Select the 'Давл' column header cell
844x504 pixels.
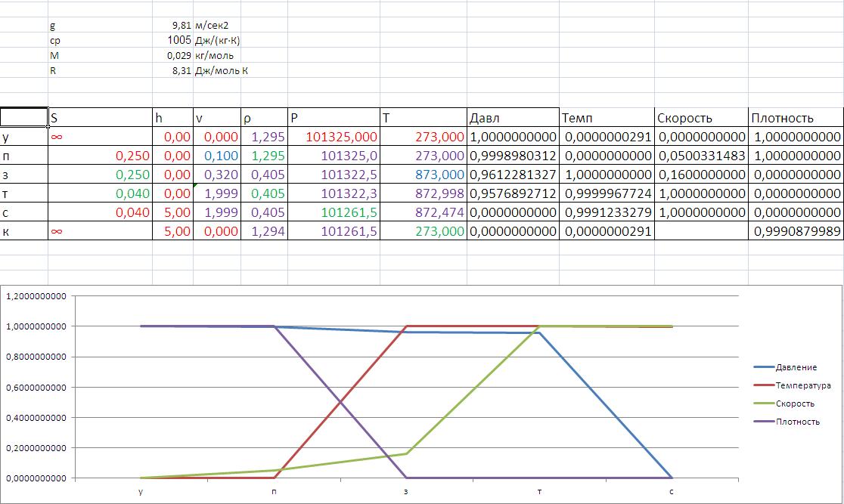513,117
